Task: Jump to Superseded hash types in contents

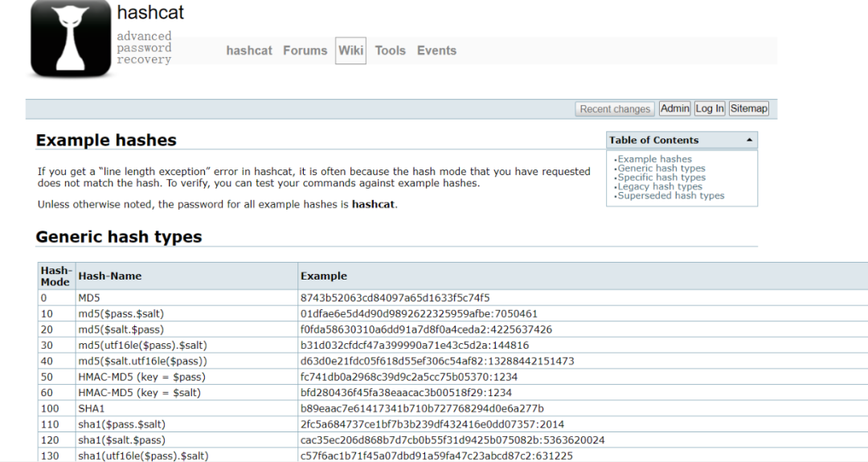Action: coord(671,196)
